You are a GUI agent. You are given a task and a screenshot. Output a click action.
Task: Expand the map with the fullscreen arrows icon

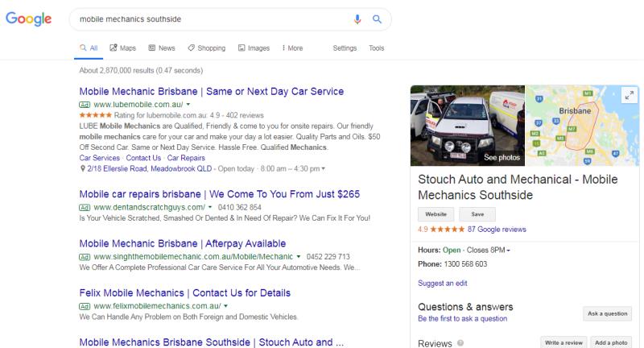[x=629, y=96]
